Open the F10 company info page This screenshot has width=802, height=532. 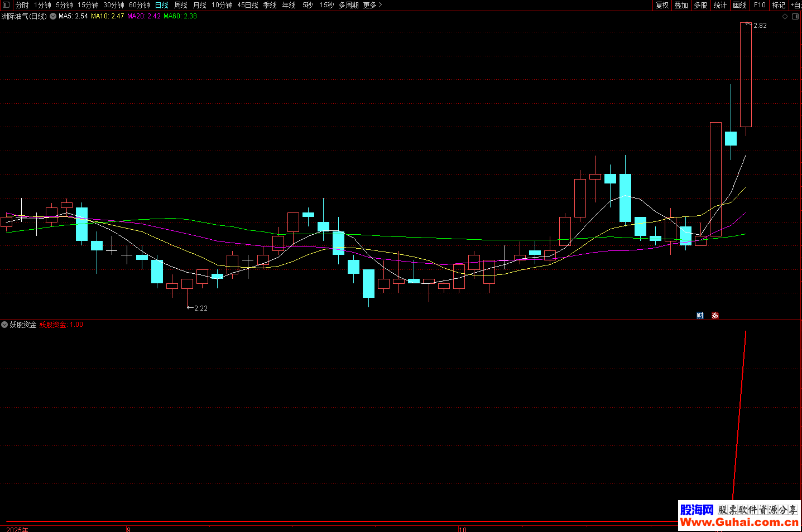coord(760,5)
